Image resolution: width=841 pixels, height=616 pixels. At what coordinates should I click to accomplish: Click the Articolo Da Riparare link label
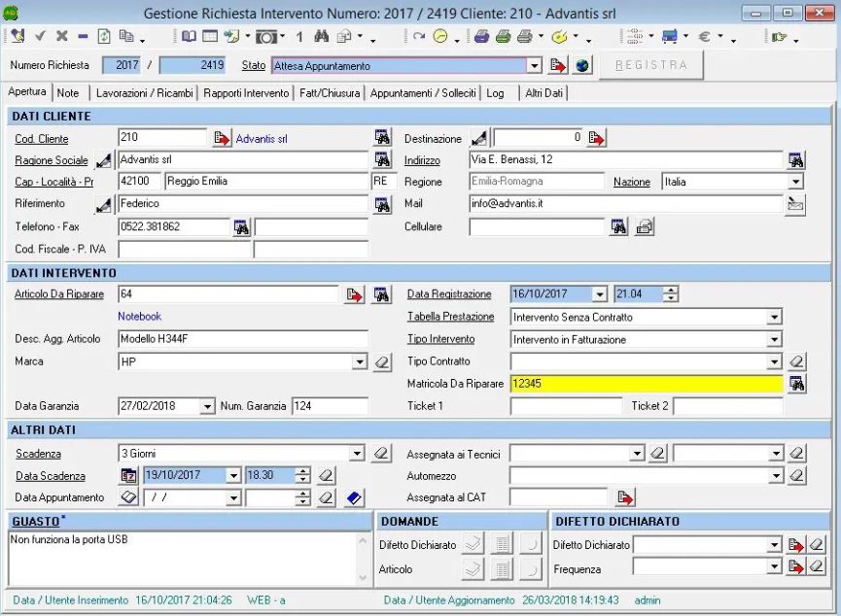pos(59,294)
